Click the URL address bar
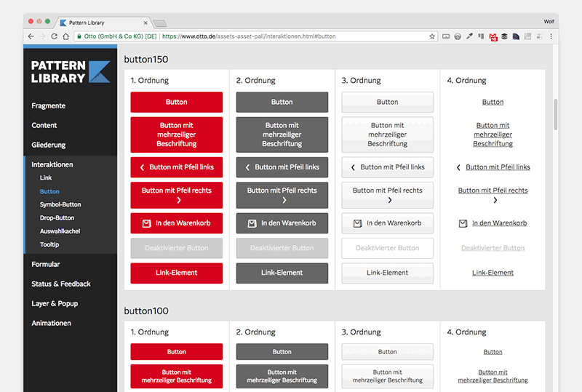Screen dimensions: 582x392 coord(291,36)
